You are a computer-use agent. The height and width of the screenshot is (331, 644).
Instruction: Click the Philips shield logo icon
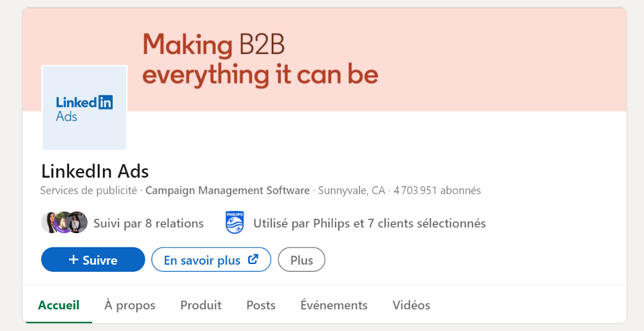tap(235, 223)
